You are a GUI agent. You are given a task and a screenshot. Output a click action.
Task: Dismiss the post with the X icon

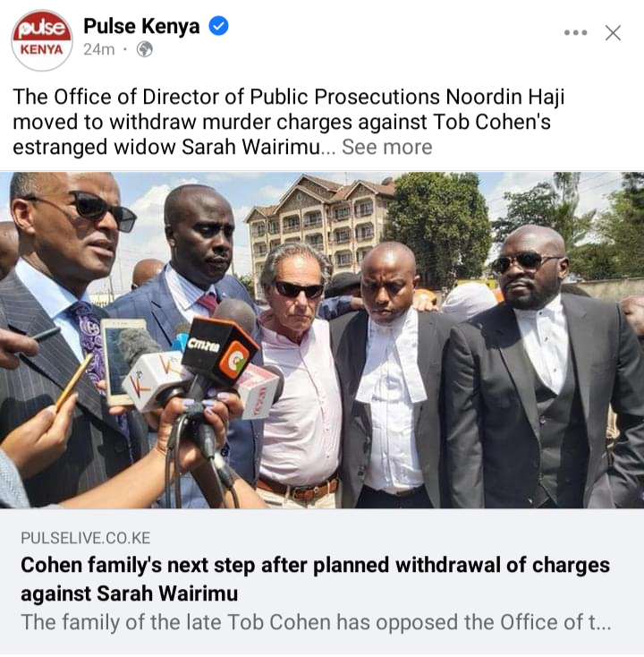(x=613, y=33)
